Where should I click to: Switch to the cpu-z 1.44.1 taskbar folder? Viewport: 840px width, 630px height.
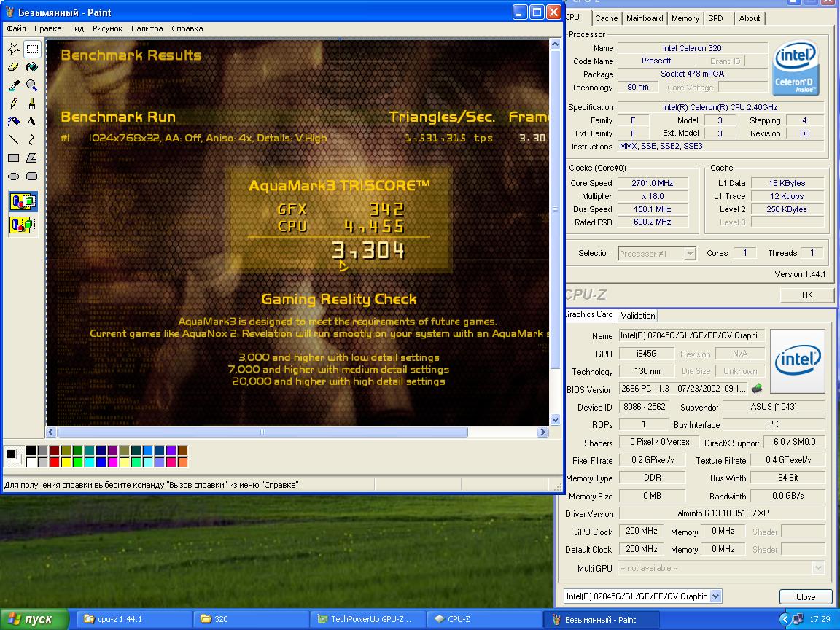coord(134,619)
